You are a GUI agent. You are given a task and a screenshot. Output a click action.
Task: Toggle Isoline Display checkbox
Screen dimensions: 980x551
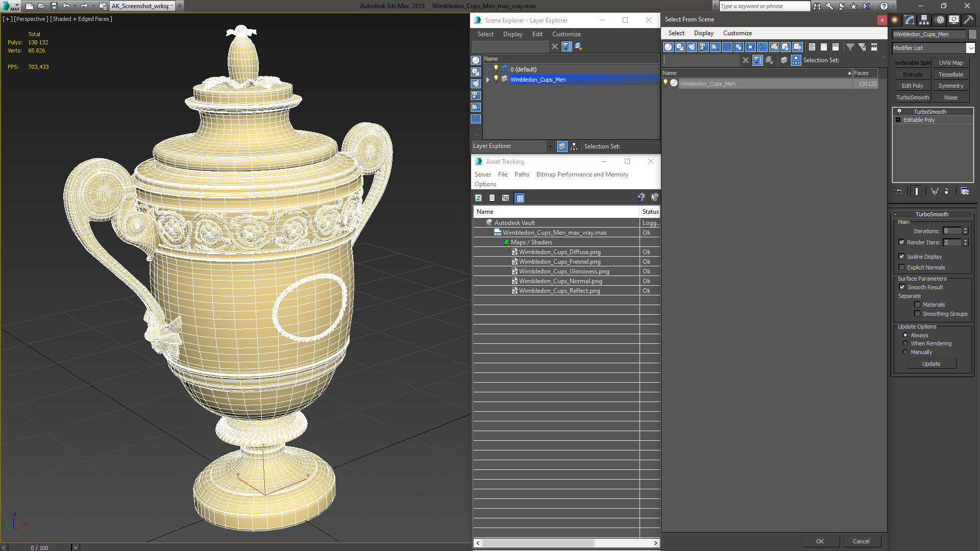[901, 257]
